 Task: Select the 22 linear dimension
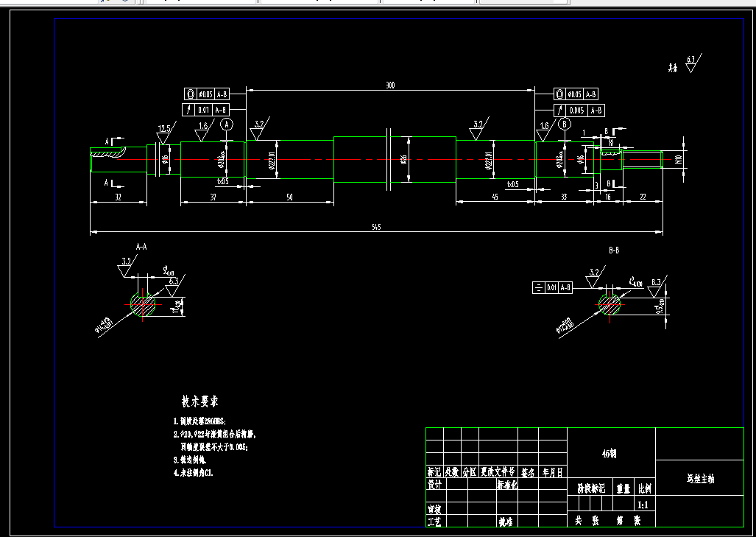pos(643,197)
